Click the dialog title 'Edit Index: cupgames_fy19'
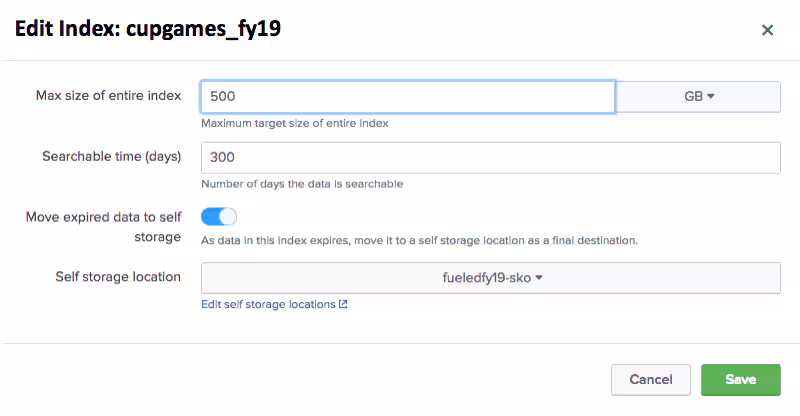800x416 pixels. point(147,29)
